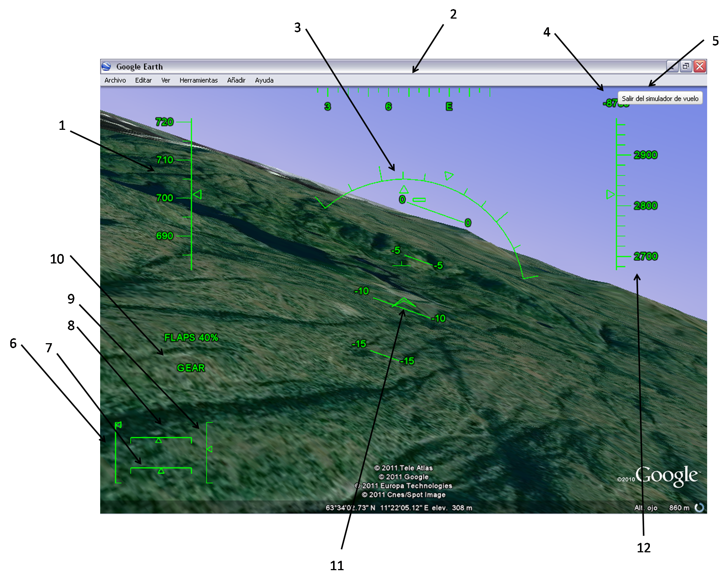Click the Google Earth title bar icon
The width and height of the screenshot is (728, 577).
pyautogui.click(x=106, y=66)
